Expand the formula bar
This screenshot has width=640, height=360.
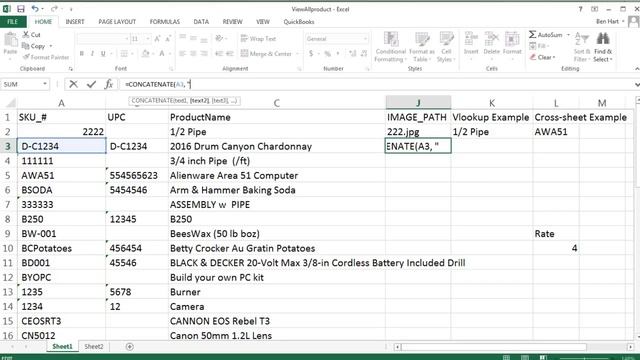click(x=637, y=84)
